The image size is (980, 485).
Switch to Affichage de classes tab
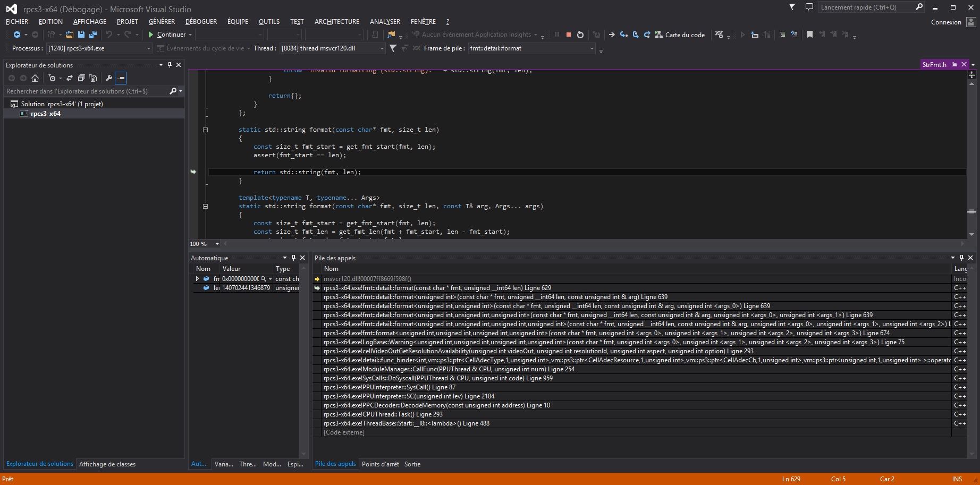tap(107, 464)
